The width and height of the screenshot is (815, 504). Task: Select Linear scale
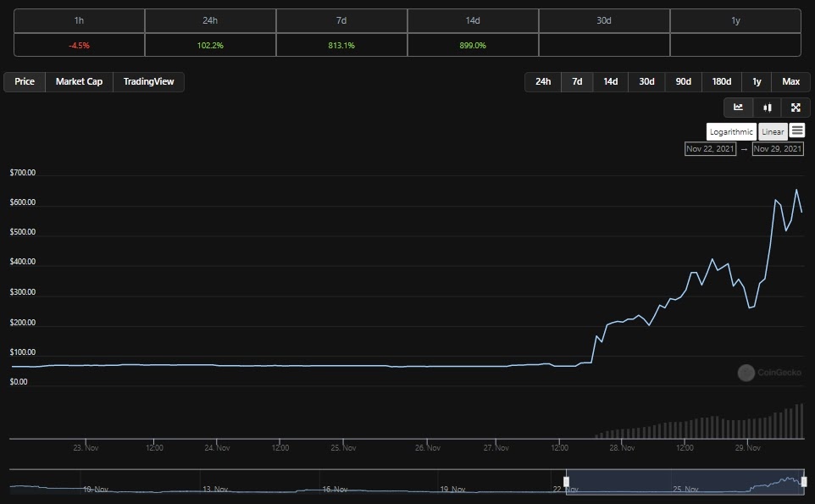(x=772, y=132)
